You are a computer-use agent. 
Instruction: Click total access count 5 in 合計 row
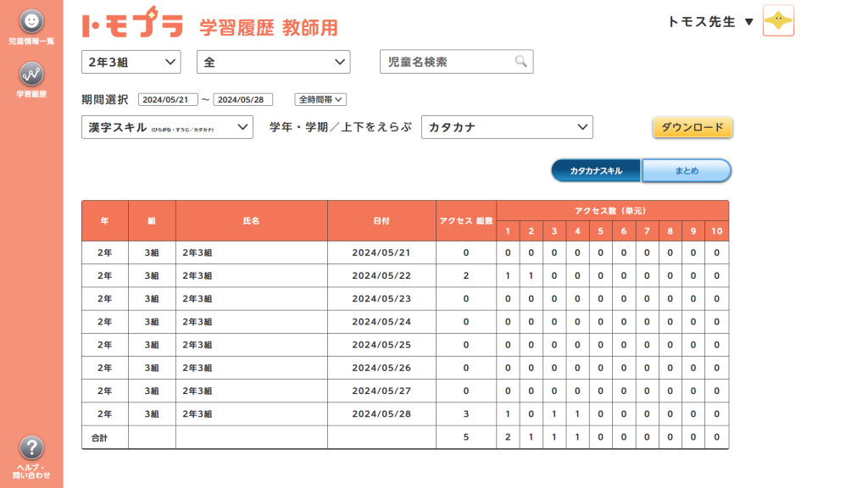pos(466,437)
